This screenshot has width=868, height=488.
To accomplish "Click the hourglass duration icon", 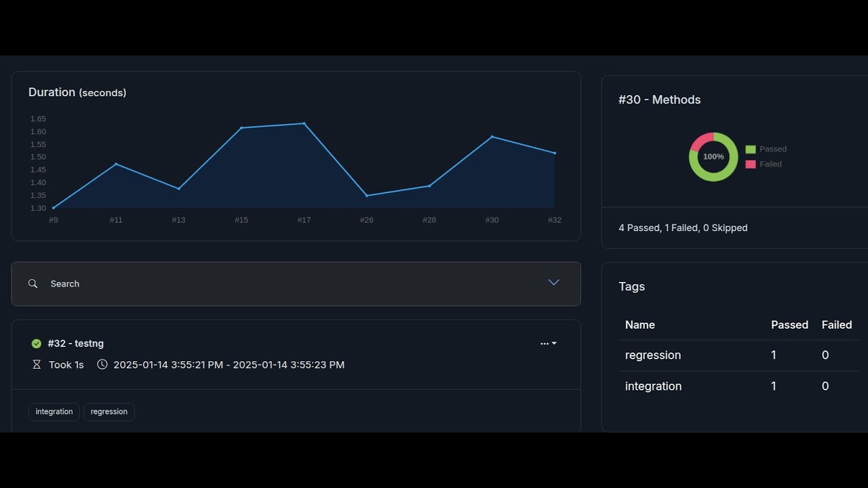I will [37, 365].
